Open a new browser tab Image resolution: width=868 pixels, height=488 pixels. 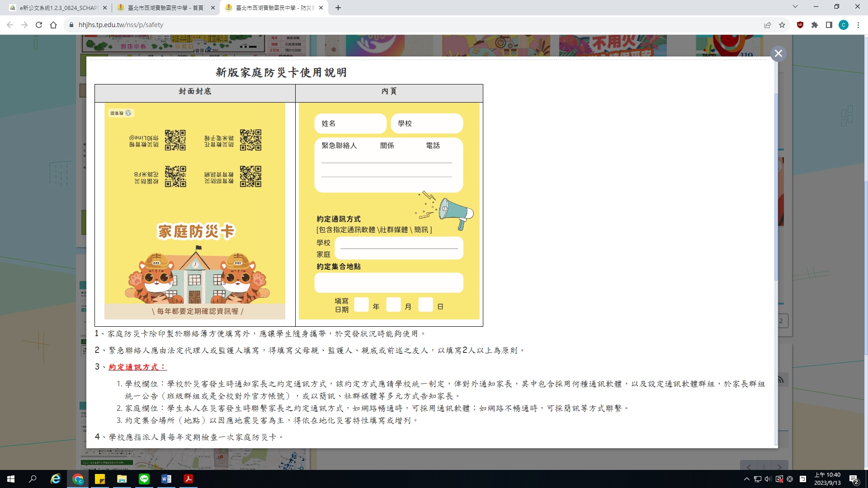(x=338, y=8)
